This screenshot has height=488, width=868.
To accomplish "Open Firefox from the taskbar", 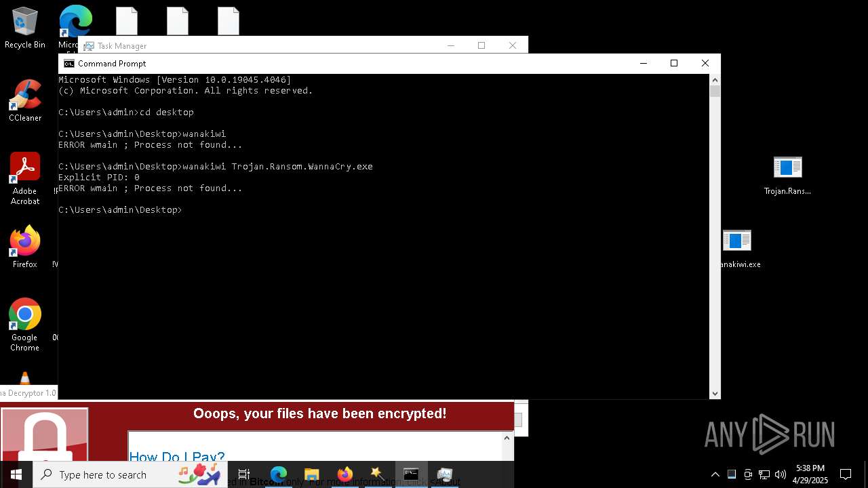I will pos(344,474).
